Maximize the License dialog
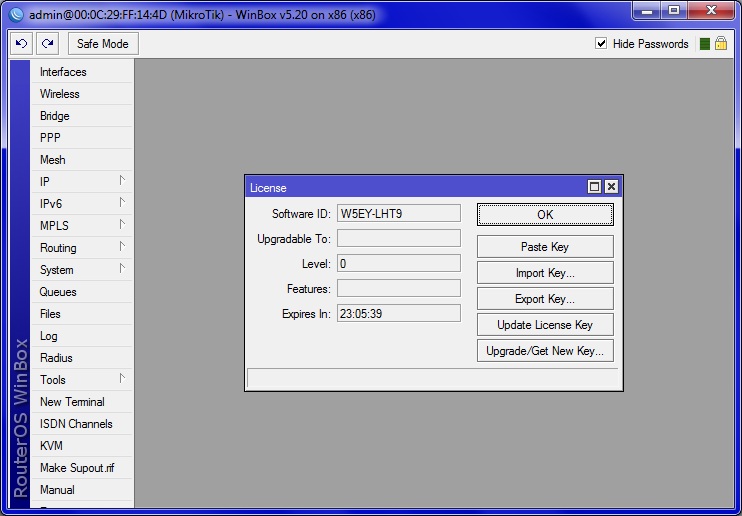 pos(594,187)
